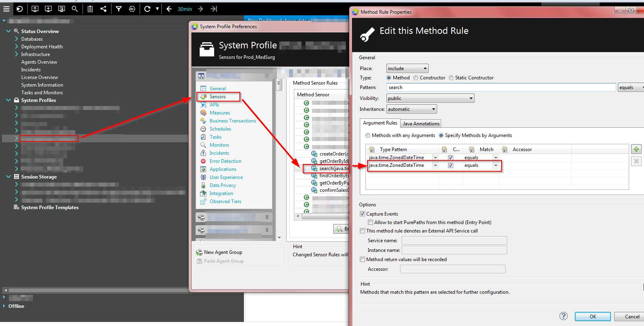The width and height of the screenshot is (644, 326).
Task: Toggle the Capture Events checkbox
Action: pyautogui.click(x=362, y=214)
